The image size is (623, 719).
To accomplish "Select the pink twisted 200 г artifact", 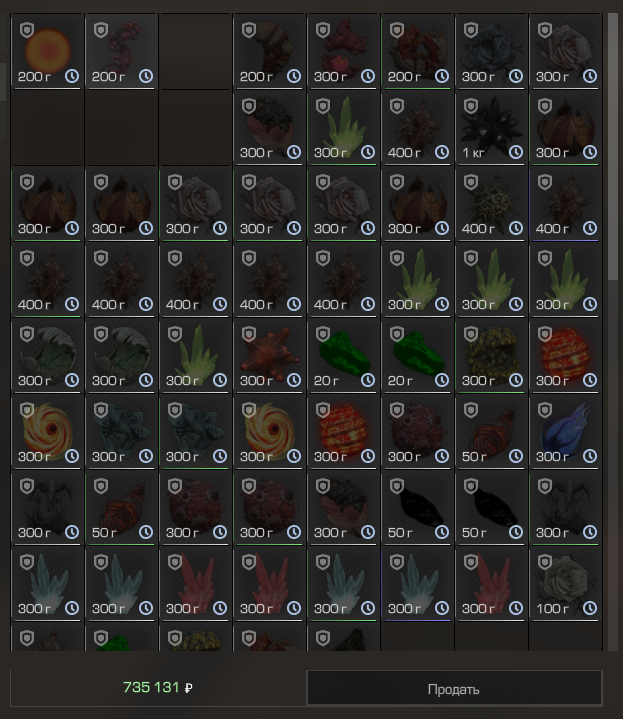I will pos(121,51).
